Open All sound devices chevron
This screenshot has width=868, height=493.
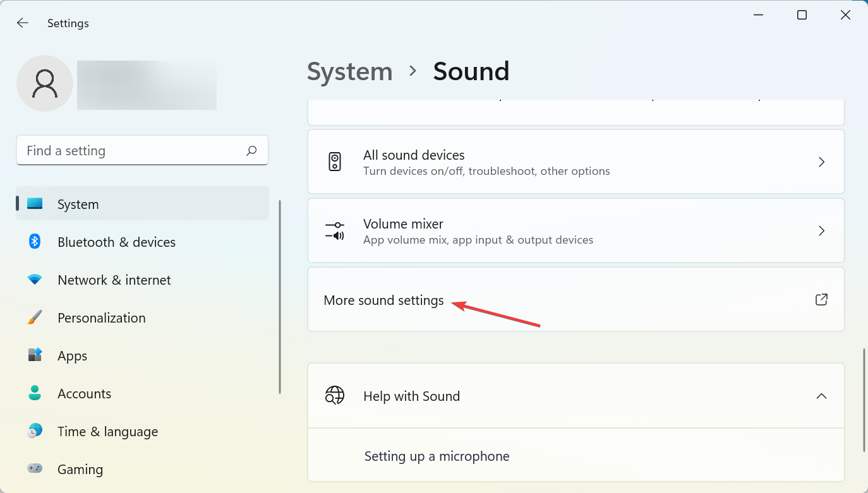(821, 162)
